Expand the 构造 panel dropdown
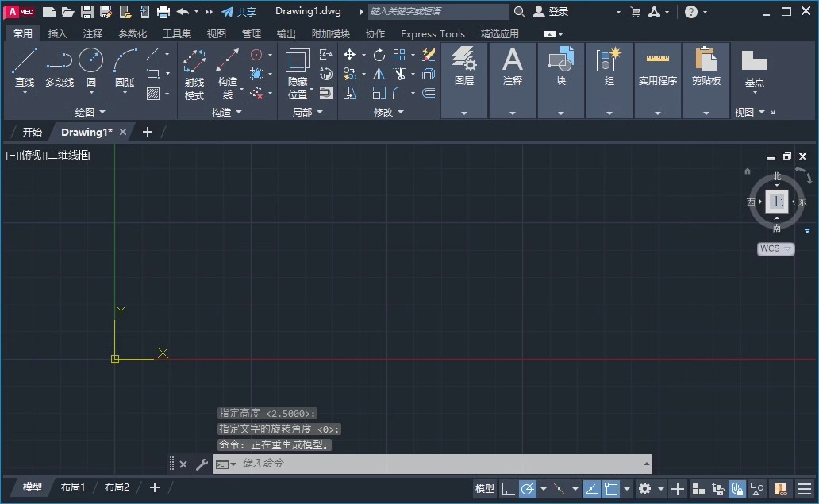This screenshot has height=504, width=819. click(x=227, y=112)
